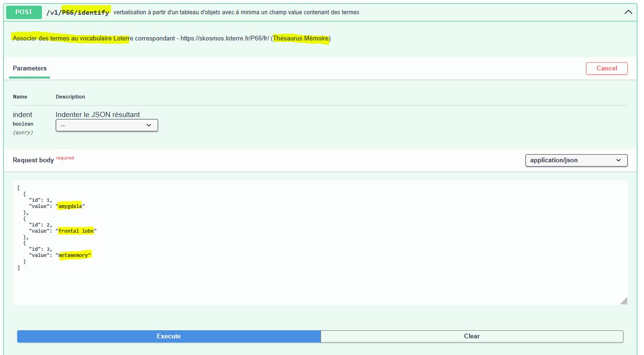The image size is (644, 355).
Task: Click the Request body label
Action: pos(33,160)
